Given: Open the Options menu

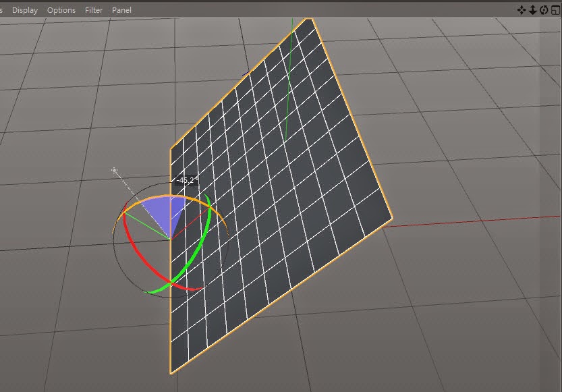Looking at the screenshot, I should pyautogui.click(x=61, y=10).
